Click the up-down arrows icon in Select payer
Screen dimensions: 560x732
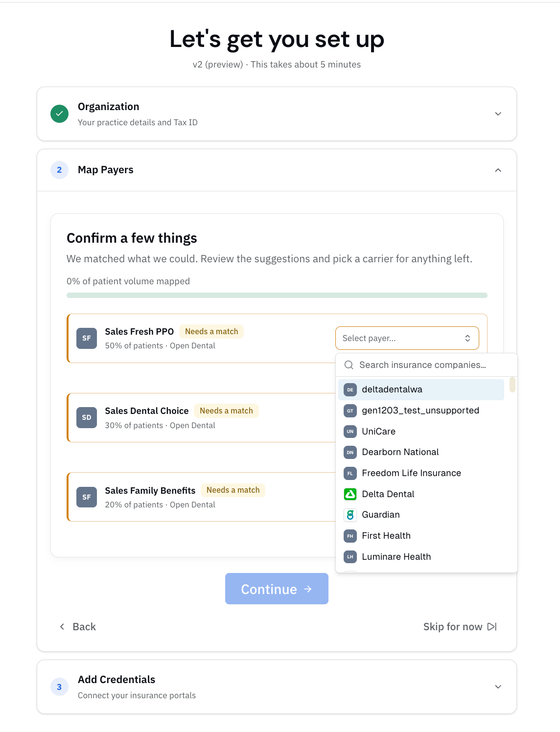pos(467,338)
